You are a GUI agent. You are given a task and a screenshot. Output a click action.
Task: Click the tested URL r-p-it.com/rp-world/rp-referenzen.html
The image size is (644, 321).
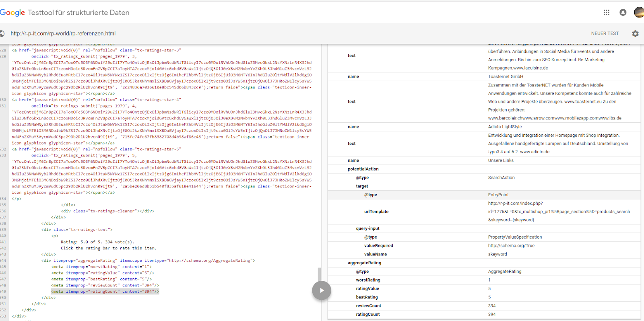63,34
